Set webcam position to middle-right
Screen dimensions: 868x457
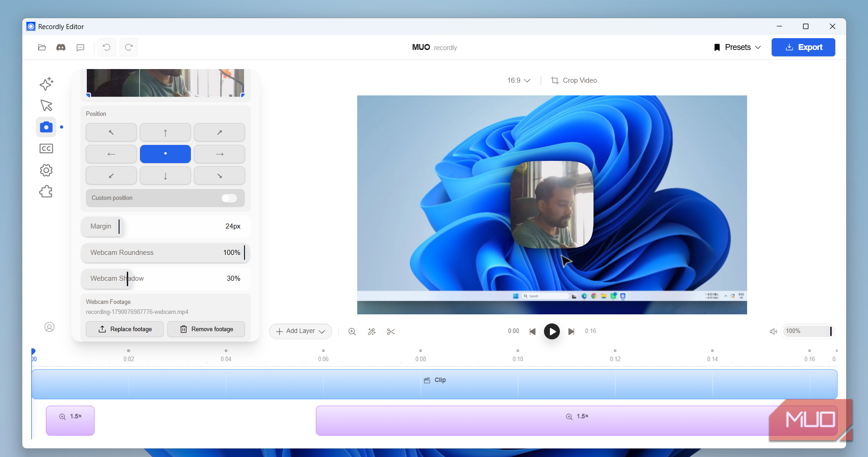click(219, 154)
